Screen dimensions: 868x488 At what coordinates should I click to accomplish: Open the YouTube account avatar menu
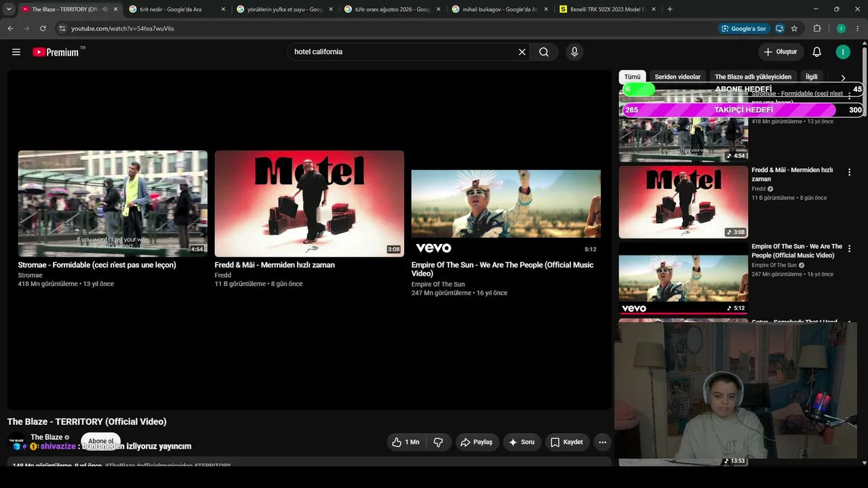pyautogui.click(x=843, y=52)
